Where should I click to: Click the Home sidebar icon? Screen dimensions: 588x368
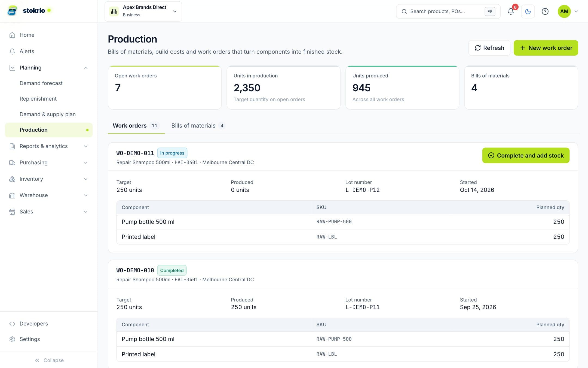point(12,35)
